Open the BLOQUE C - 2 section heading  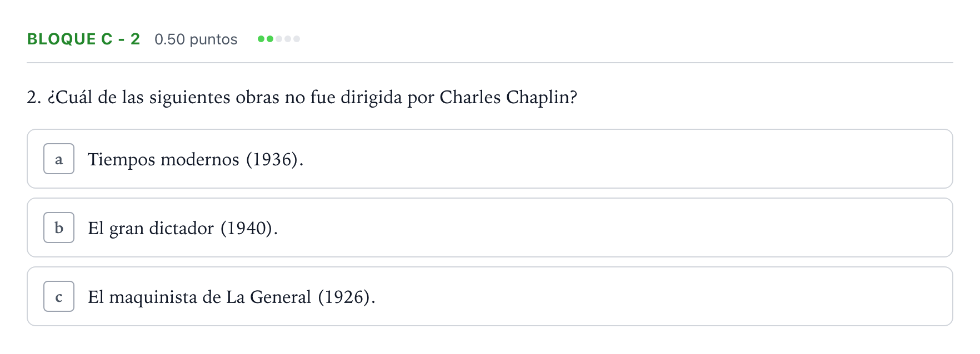(x=83, y=39)
